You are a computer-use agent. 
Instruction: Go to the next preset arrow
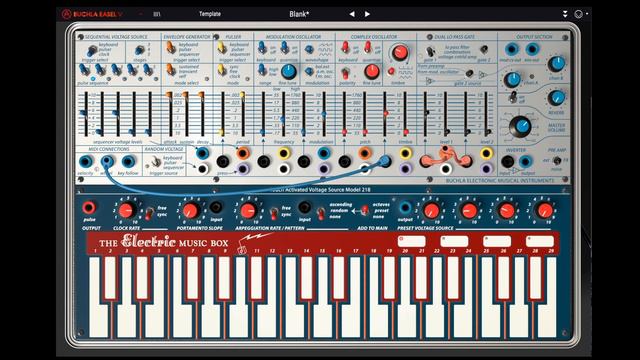tap(367, 14)
